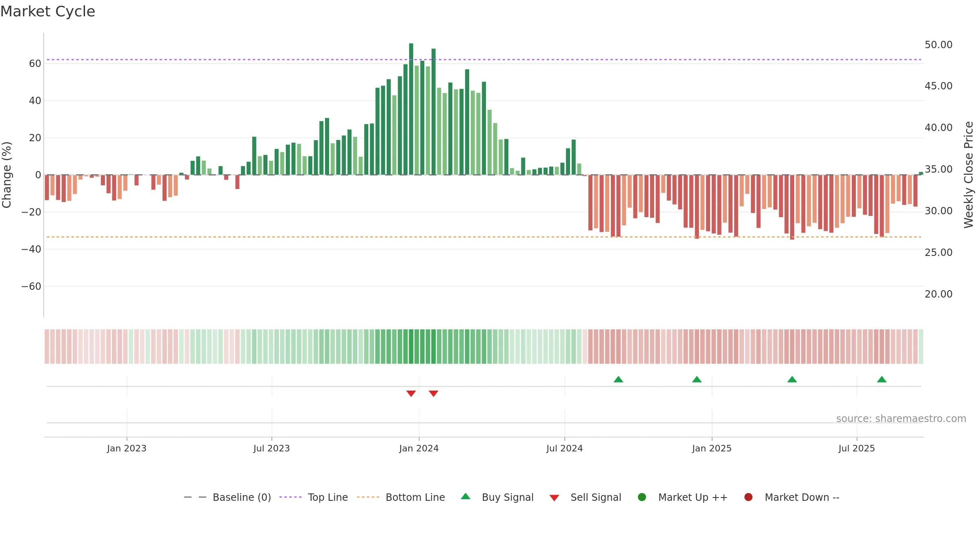Click the 60 tick on Change axis

click(35, 63)
